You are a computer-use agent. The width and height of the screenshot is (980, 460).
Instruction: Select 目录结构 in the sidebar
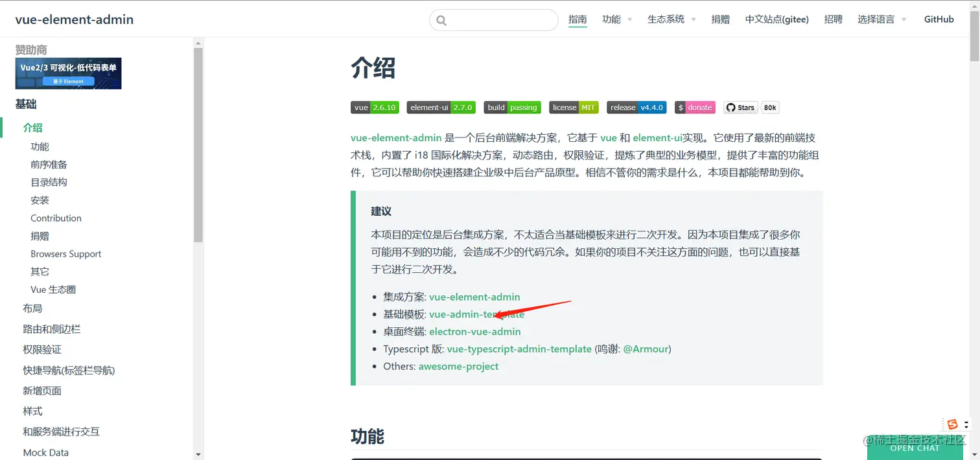coord(49,183)
